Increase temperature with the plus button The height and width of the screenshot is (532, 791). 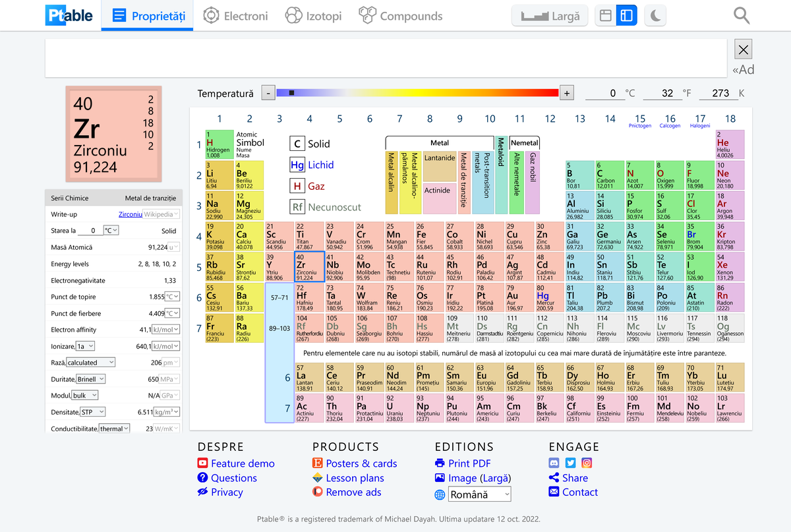(567, 93)
